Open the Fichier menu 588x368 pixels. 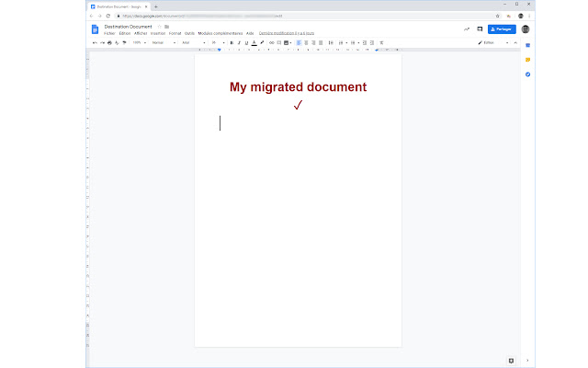109,33
